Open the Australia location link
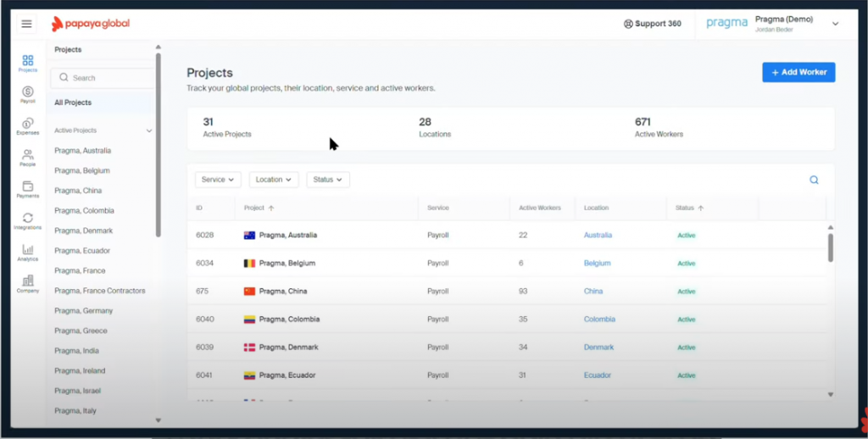 click(598, 236)
